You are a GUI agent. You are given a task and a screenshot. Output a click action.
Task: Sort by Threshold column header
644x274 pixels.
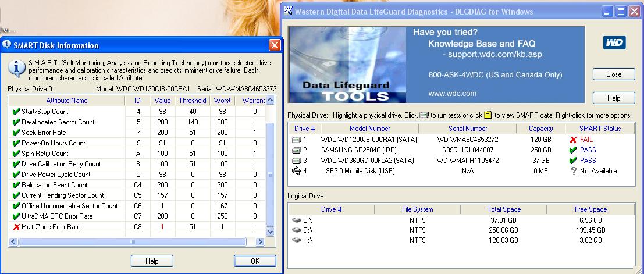[192, 101]
